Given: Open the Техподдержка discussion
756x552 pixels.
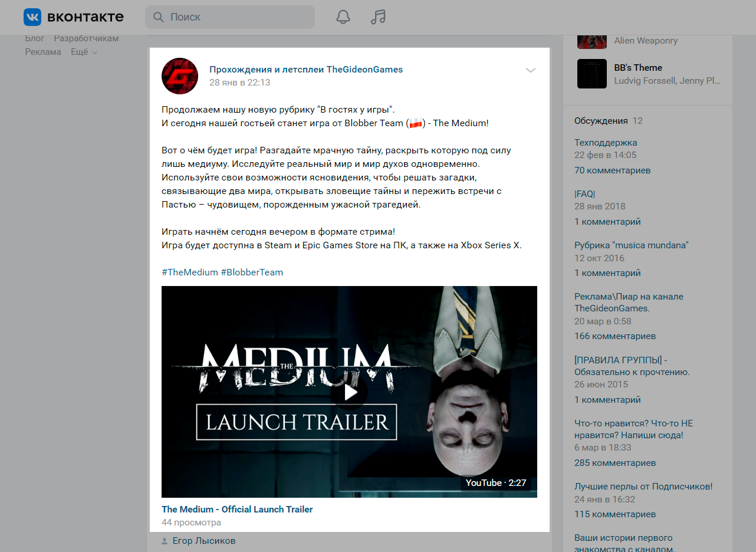Looking at the screenshot, I should (x=606, y=143).
